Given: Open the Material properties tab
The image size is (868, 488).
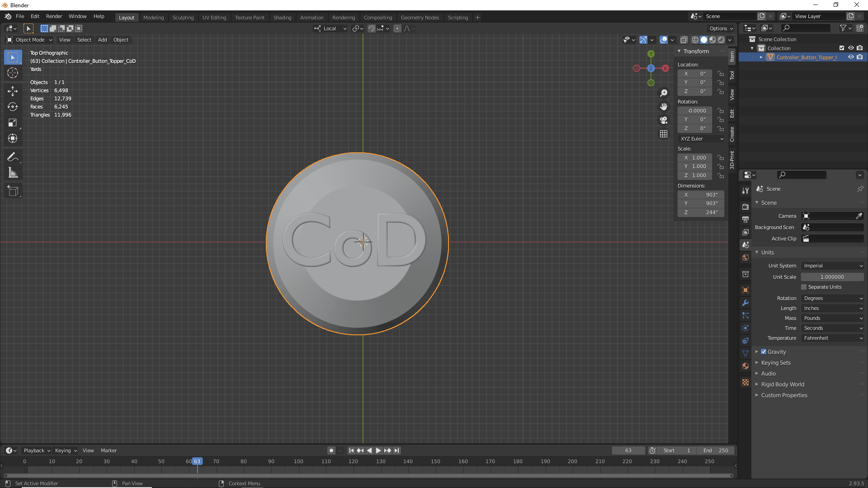Looking at the screenshot, I should 745,366.
